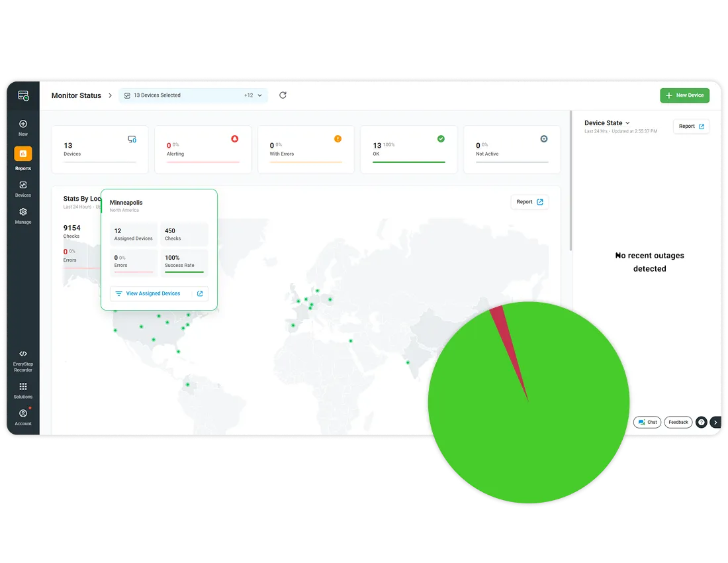Click the device selector icon on Devices card

pyautogui.click(x=132, y=140)
